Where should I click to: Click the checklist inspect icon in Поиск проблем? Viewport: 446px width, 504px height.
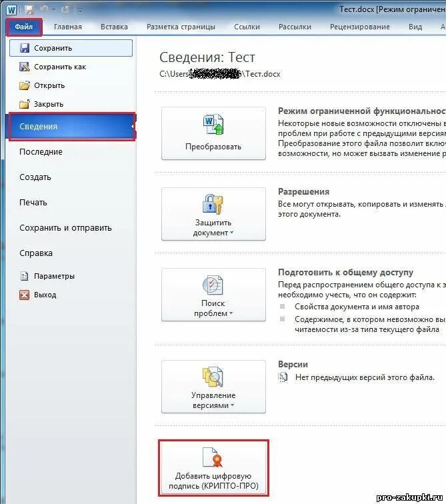tap(213, 285)
